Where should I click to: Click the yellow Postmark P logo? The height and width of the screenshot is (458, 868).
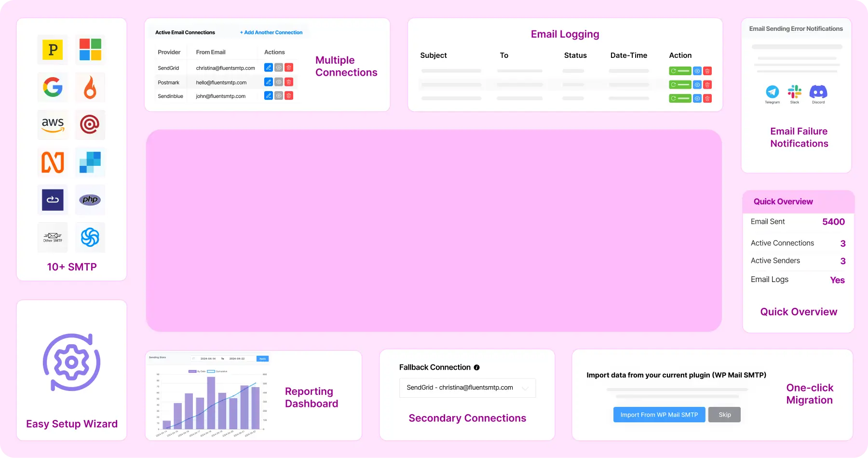coord(53,50)
